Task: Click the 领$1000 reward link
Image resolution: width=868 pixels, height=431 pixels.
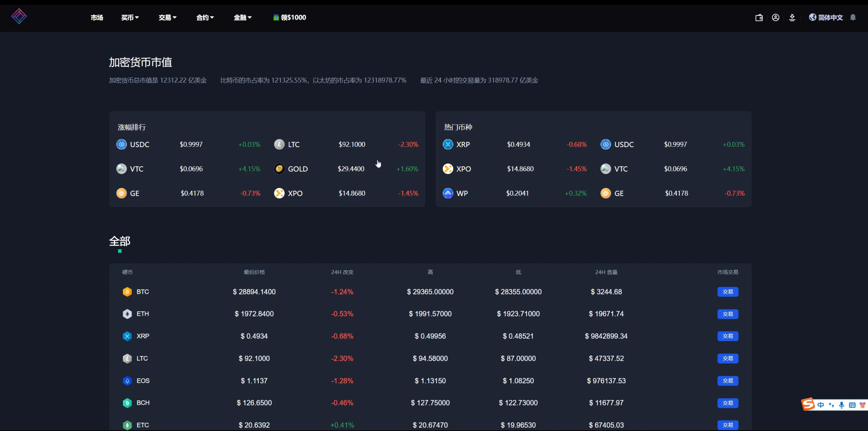Action: (289, 17)
